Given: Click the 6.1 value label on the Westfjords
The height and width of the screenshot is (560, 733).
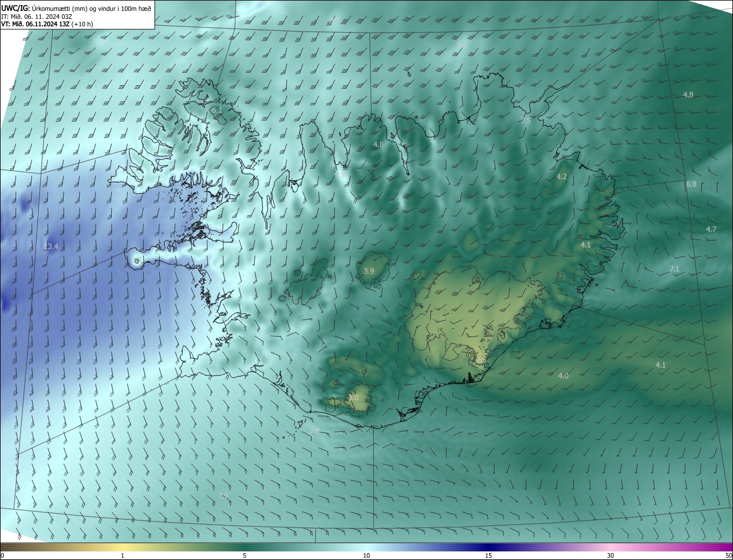Looking at the screenshot, I should pyautogui.click(x=216, y=110).
